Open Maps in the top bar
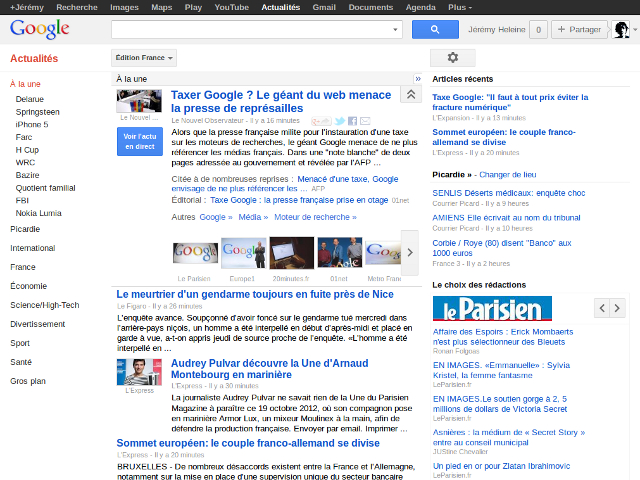 162,7
